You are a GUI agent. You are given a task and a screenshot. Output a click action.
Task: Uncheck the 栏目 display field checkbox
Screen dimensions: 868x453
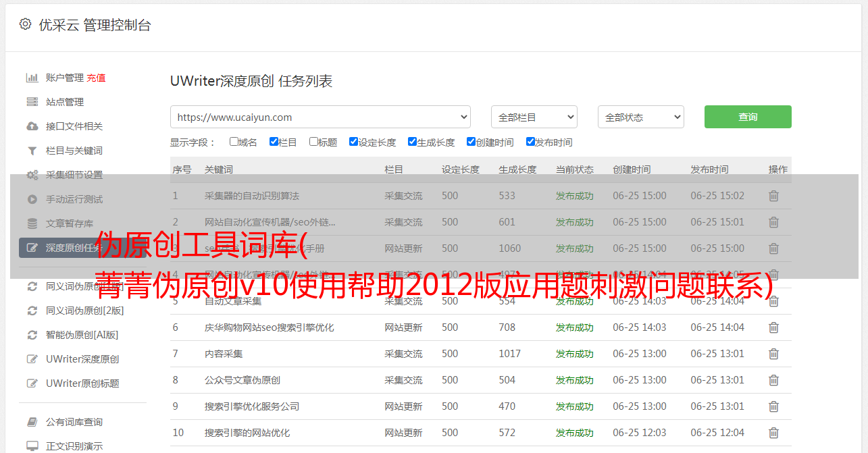[x=274, y=142]
